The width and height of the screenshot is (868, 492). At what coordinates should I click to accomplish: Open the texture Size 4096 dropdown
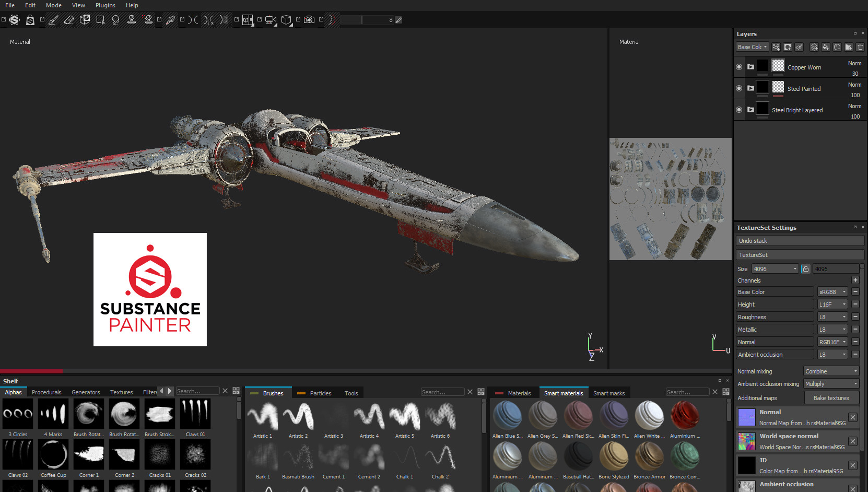[x=775, y=269]
